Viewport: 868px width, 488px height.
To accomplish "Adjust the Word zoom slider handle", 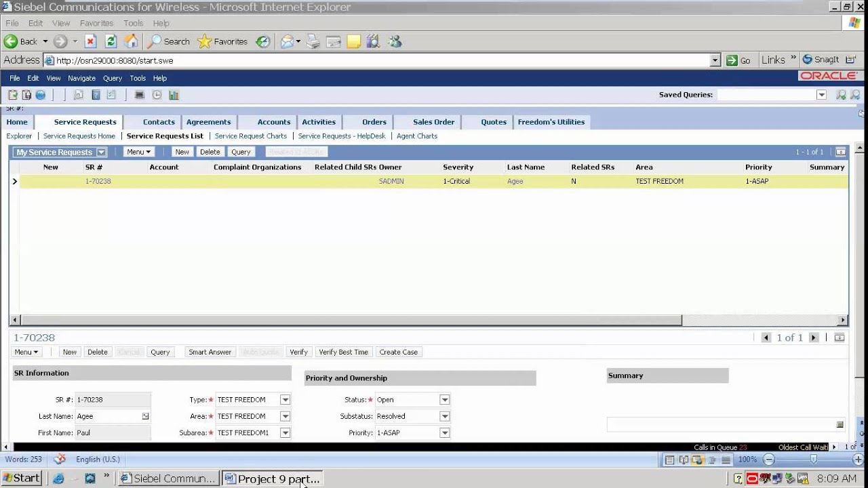I will pos(814,460).
